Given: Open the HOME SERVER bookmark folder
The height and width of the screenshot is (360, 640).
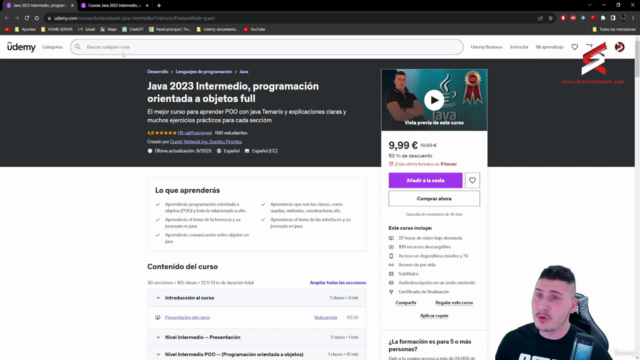Looking at the screenshot, I should click(x=57, y=29).
